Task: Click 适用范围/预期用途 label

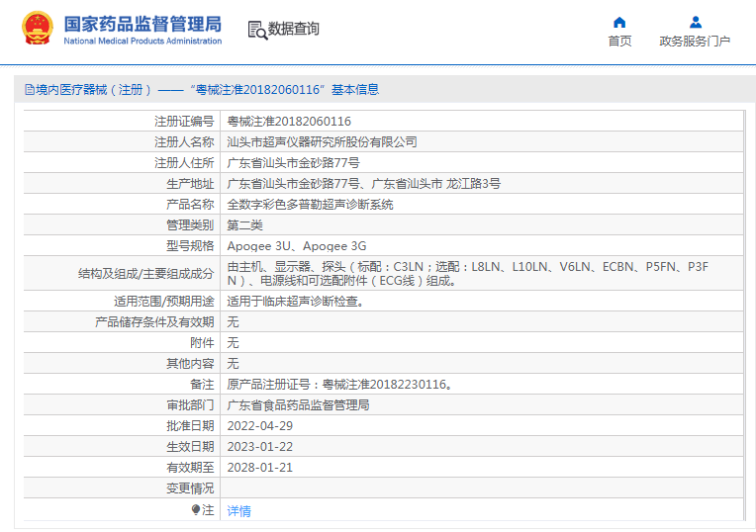Action: pos(164,302)
